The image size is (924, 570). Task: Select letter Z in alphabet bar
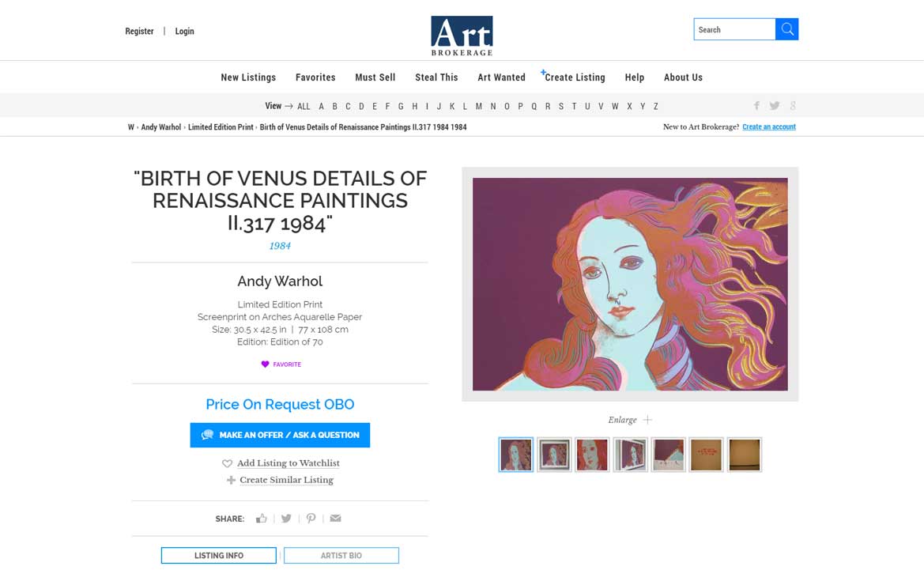(x=655, y=106)
